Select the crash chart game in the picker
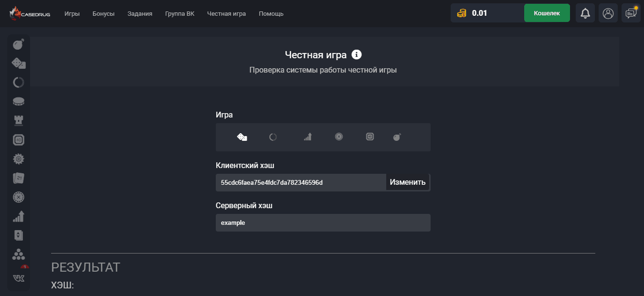 click(307, 137)
